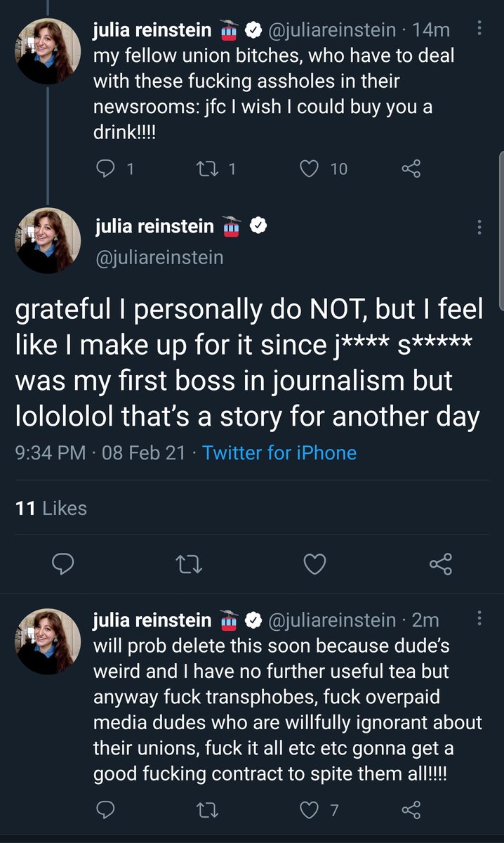Reply to the main "grateful I personally" tweet
This screenshot has width=504, height=843.
click(63, 563)
